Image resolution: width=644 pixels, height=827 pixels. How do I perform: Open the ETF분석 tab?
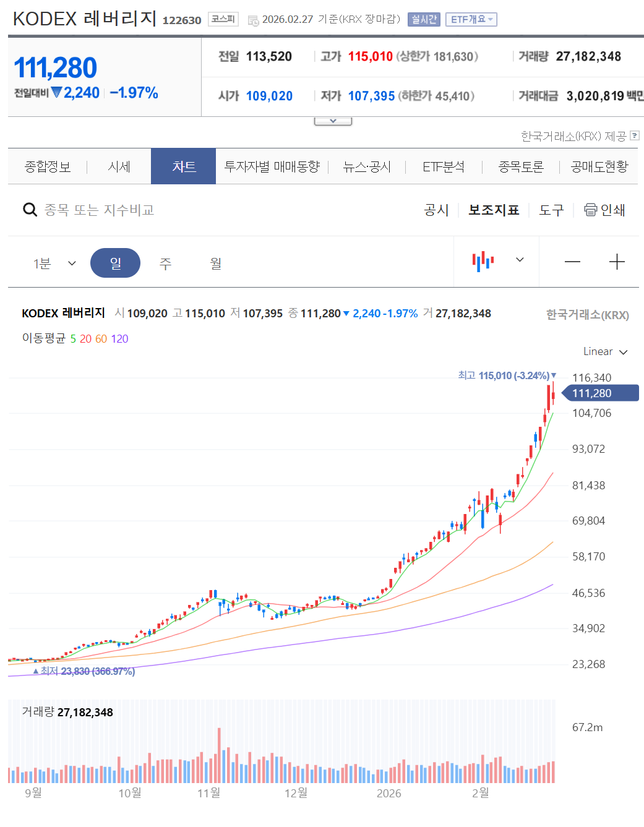click(x=444, y=166)
